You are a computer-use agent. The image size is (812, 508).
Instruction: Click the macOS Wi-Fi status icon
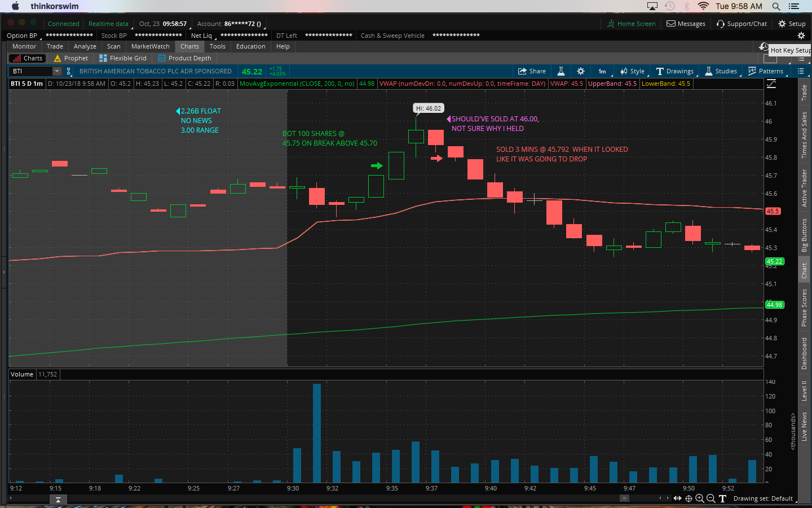tap(703, 6)
